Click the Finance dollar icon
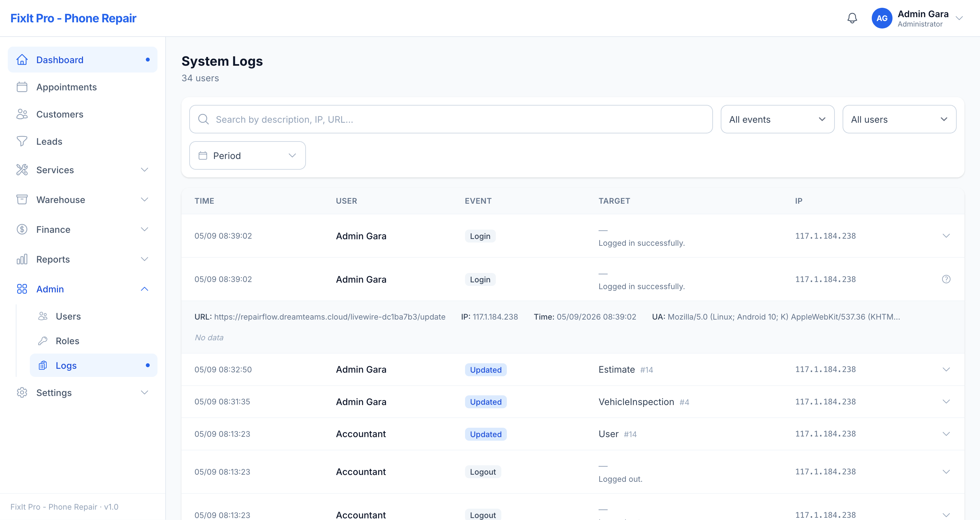The width and height of the screenshot is (980, 520). 22,229
